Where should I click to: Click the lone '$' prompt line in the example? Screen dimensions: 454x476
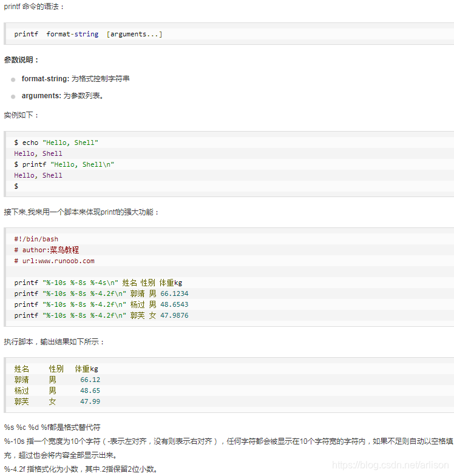click(x=16, y=186)
